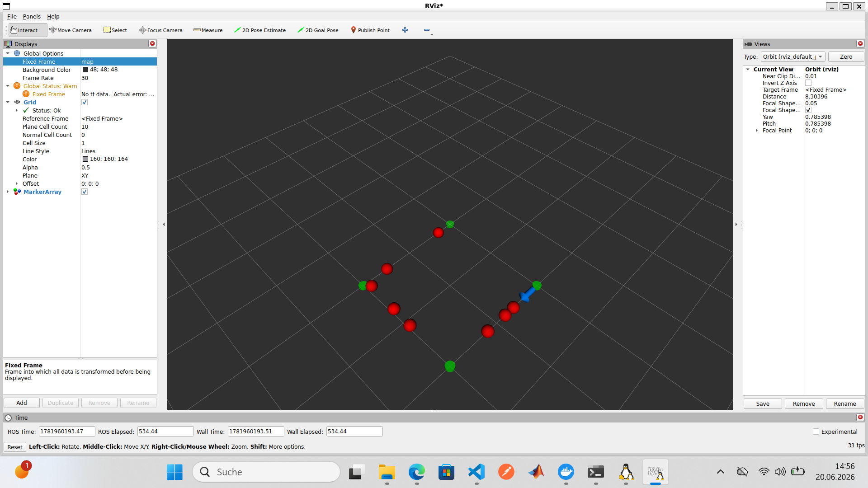
Task: Click the Grid Color swatch
Action: point(85,159)
